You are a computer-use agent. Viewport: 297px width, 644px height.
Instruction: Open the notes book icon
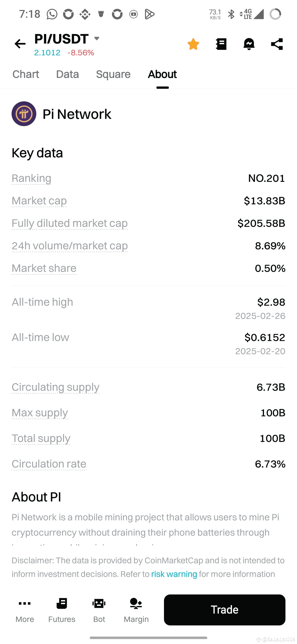[x=221, y=44]
